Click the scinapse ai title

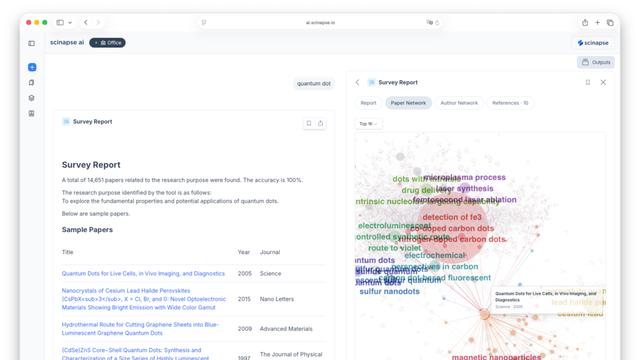67,42
